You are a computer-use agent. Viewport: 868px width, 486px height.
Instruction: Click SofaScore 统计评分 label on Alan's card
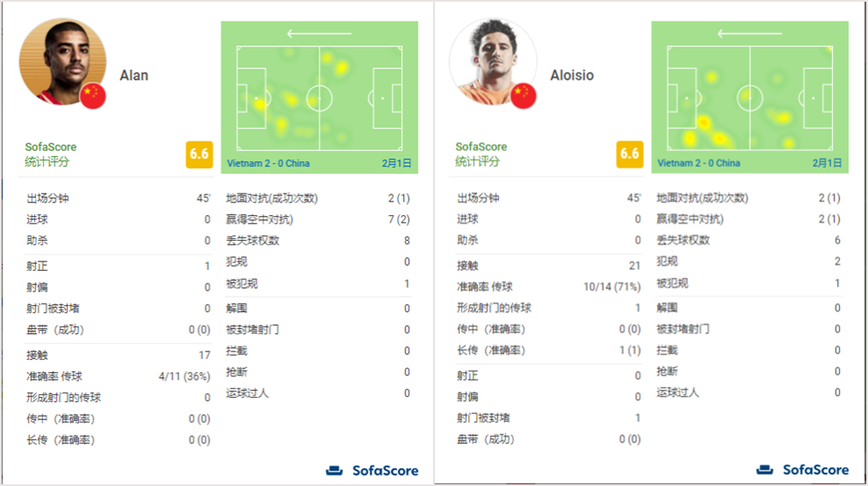(51, 154)
